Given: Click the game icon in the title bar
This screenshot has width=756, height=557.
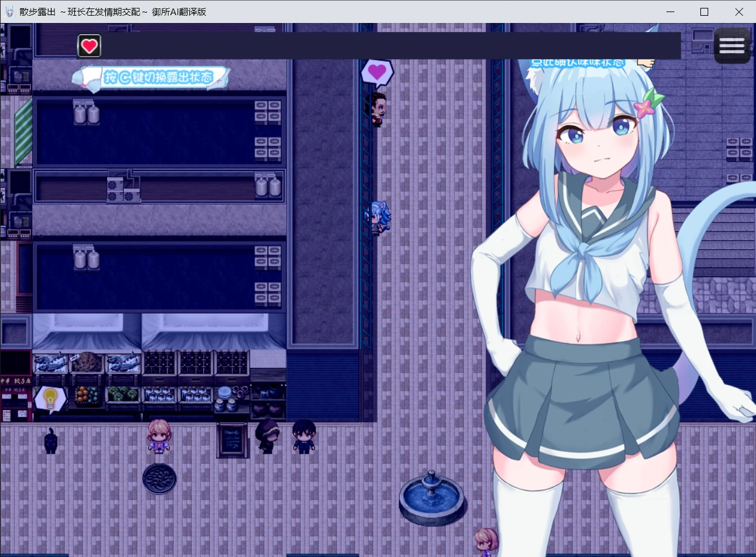Looking at the screenshot, I should pyautogui.click(x=9, y=11).
